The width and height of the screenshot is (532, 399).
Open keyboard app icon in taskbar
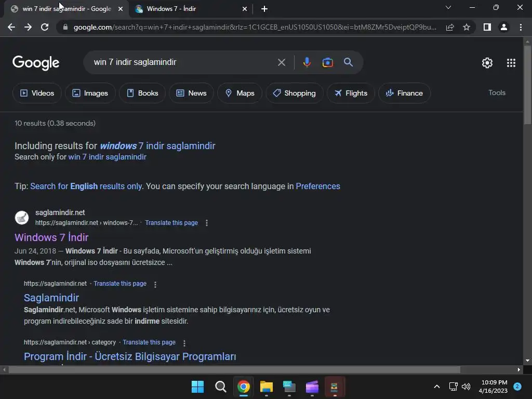[x=289, y=387]
